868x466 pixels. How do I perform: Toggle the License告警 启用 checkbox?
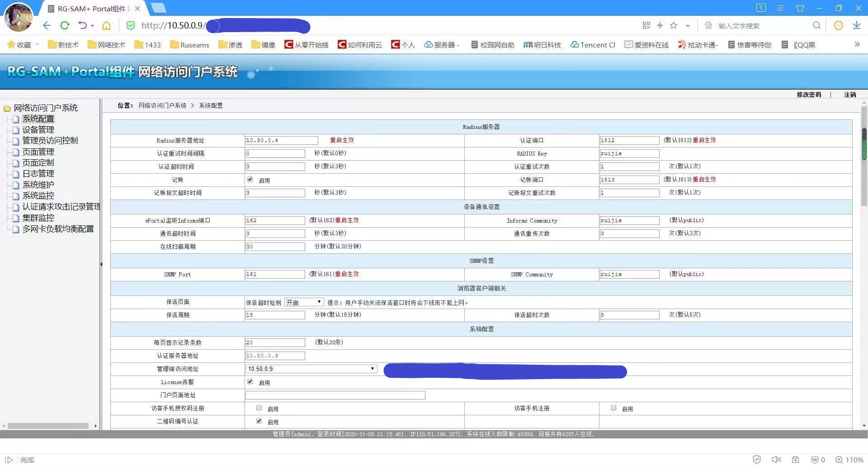coord(250,382)
